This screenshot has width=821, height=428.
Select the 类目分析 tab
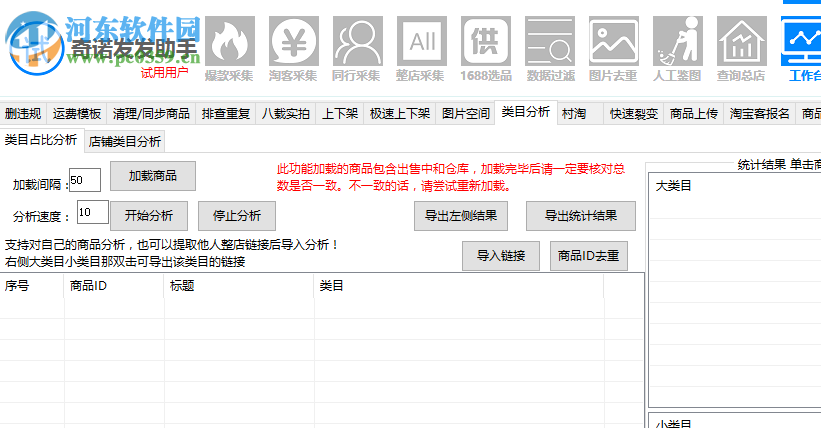526,112
